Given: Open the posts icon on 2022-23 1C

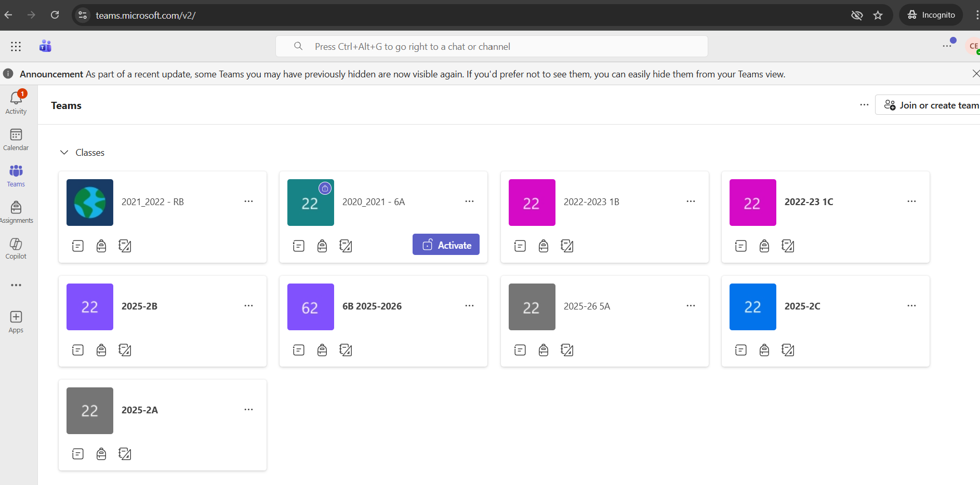Looking at the screenshot, I should [x=741, y=246].
